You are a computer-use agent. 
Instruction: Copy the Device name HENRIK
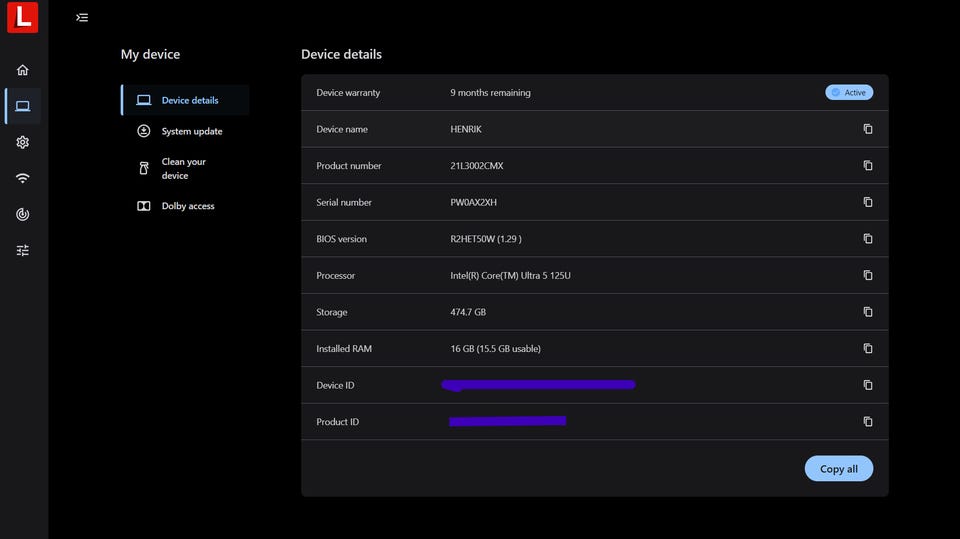coord(868,129)
